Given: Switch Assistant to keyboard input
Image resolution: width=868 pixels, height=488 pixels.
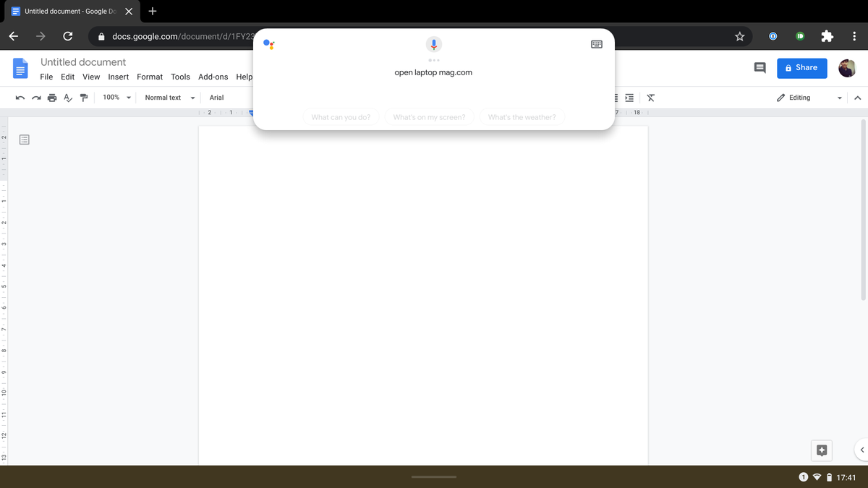Looking at the screenshot, I should (x=596, y=44).
